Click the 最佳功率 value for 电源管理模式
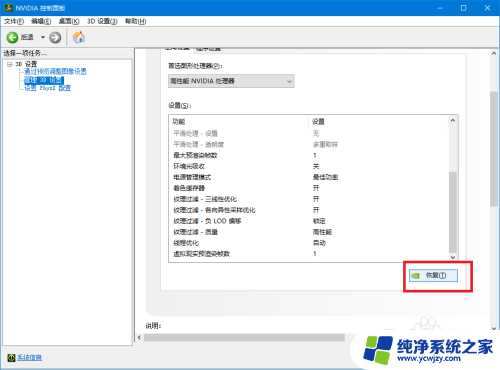The height and width of the screenshot is (370, 500). pyautogui.click(x=325, y=177)
